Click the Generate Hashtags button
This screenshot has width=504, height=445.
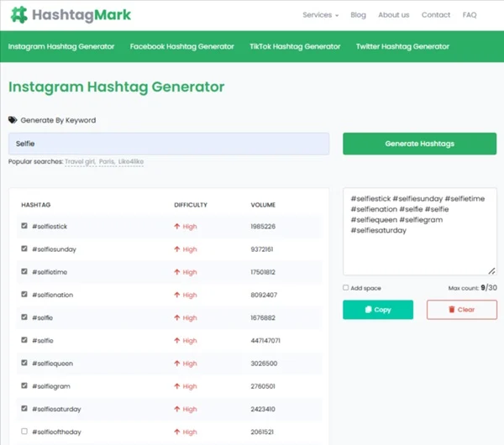[x=419, y=144]
